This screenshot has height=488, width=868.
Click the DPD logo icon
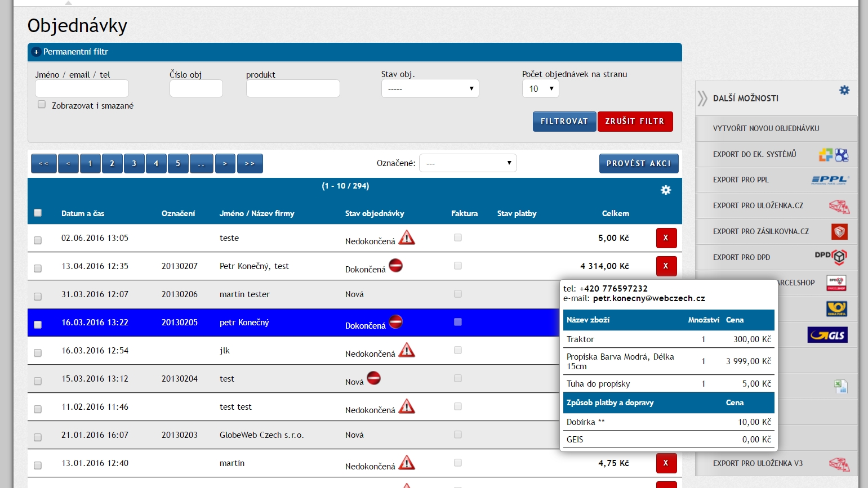831,257
